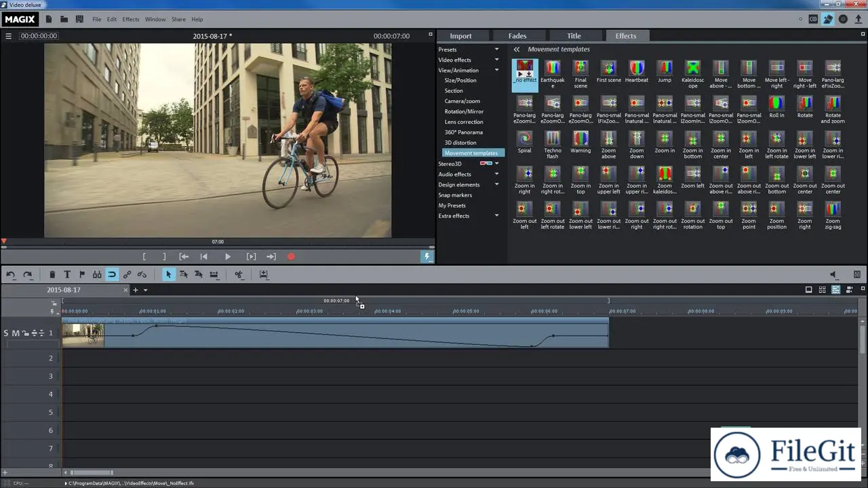Collapse the View/Animation category arrow

coord(496,70)
